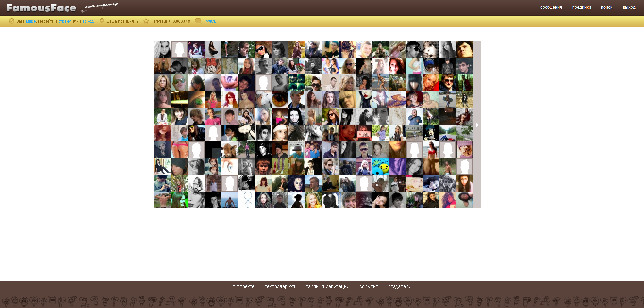Click the FamousFace logo
The width and height of the screenshot is (644, 308).
(41, 8)
